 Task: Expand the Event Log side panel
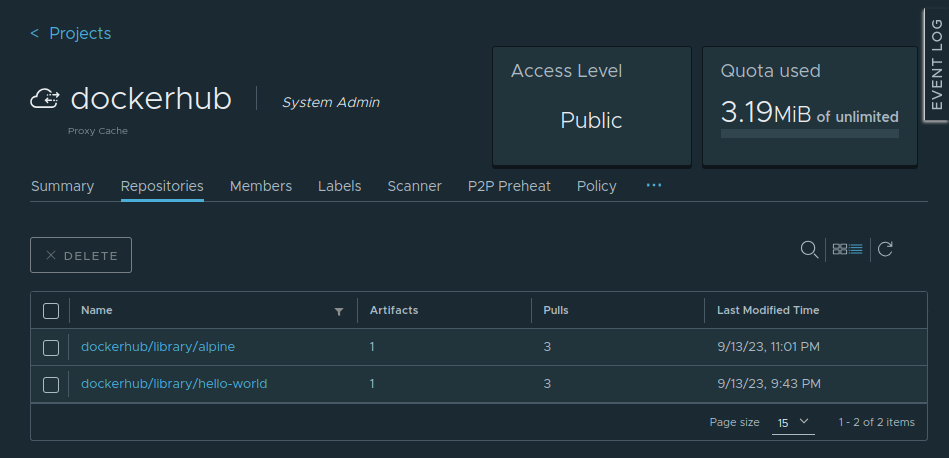point(935,67)
